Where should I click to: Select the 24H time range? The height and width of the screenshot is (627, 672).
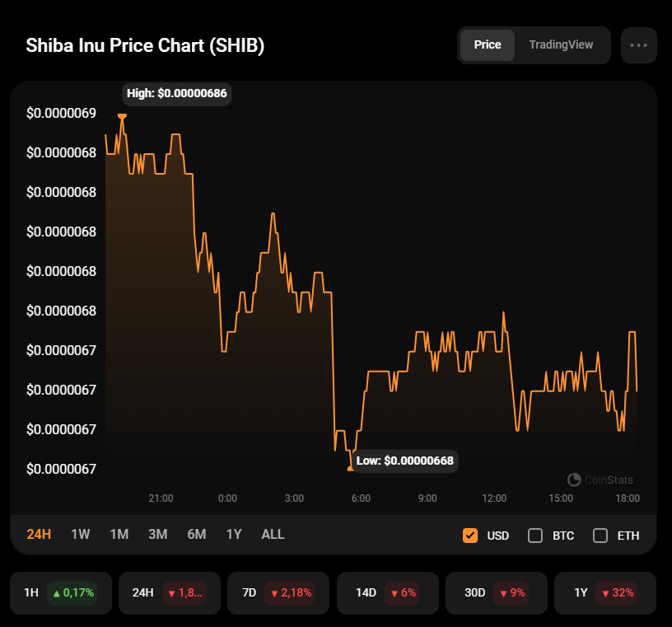tap(39, 534)
